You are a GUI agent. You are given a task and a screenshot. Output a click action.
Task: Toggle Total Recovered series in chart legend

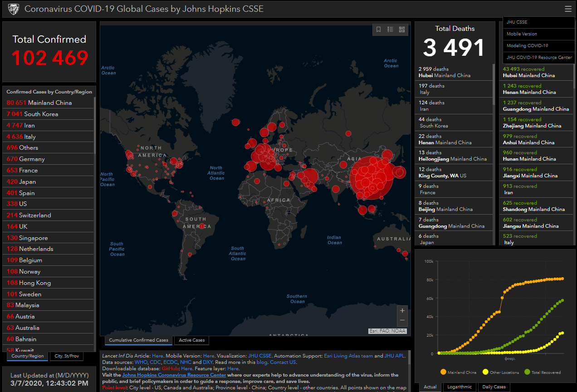click(542, 372)
